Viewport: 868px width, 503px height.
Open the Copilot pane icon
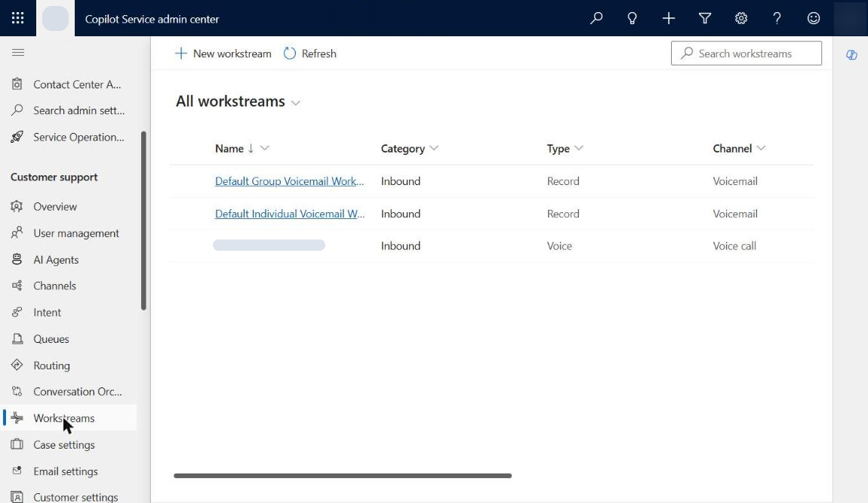(851, 55)
